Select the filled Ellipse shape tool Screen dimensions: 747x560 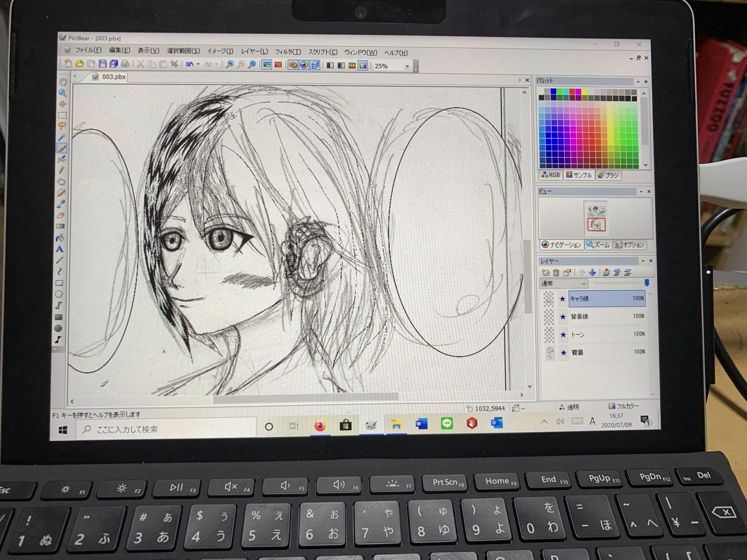pyautogui.click(x=58, y=328)
